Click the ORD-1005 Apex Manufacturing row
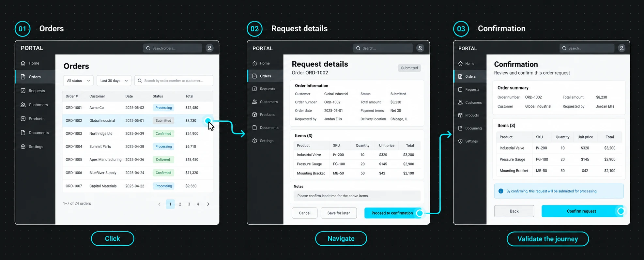Viewport: 644px width, 260px height. tap(138, 160)
